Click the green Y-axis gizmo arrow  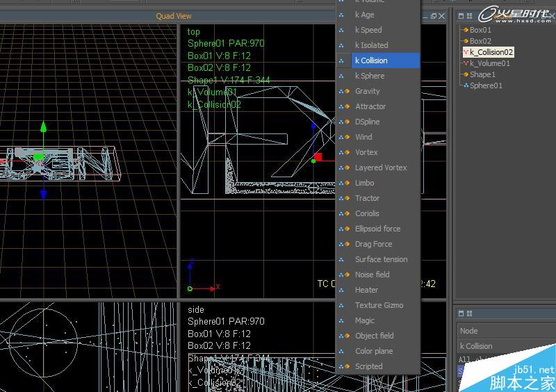43,128
